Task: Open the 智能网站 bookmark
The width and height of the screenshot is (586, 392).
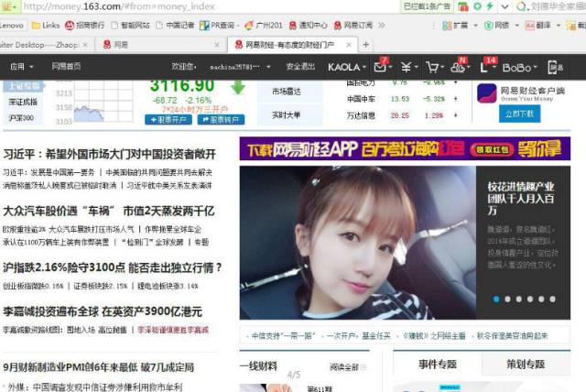Action: coord(130,26)
